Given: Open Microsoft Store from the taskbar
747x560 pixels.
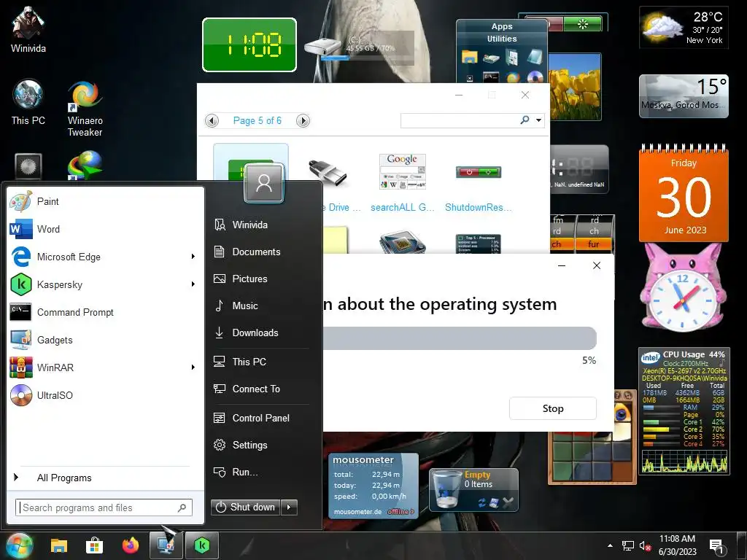Looking at the screenshot, I should click(x=94, y=545).
